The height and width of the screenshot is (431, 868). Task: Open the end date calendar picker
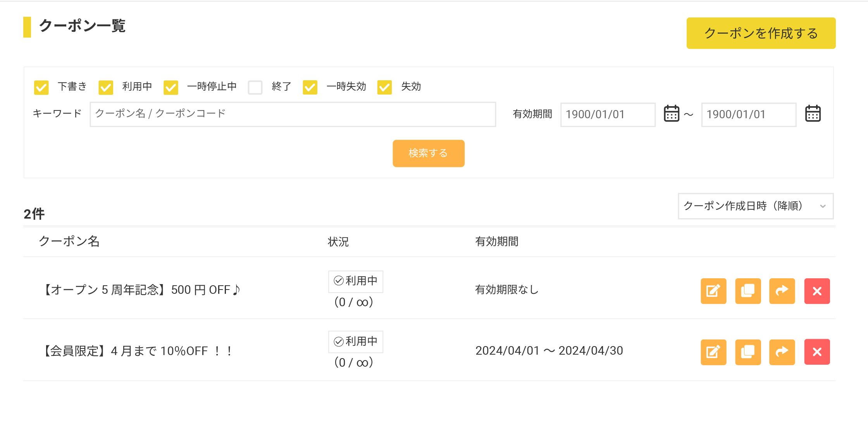[x=813, y=114]
